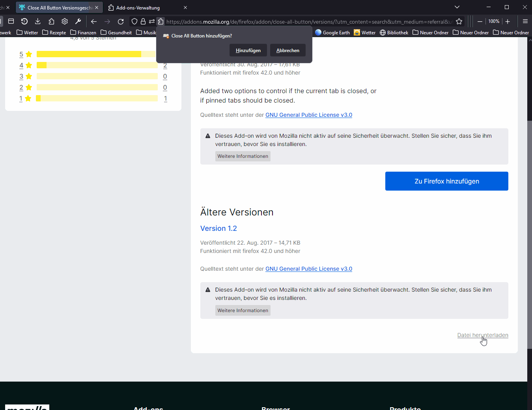Open the list all tabs dropdown arrow

click(457, 7)
